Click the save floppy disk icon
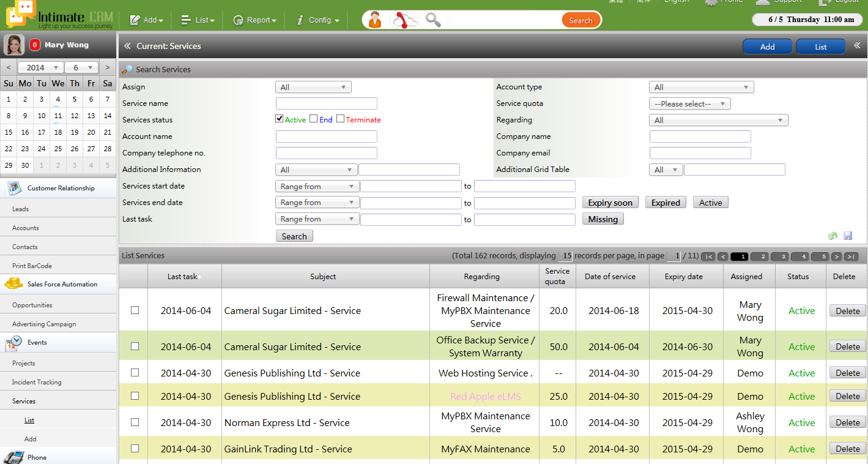This screenshot has height=464, width=868. point(848,236)
